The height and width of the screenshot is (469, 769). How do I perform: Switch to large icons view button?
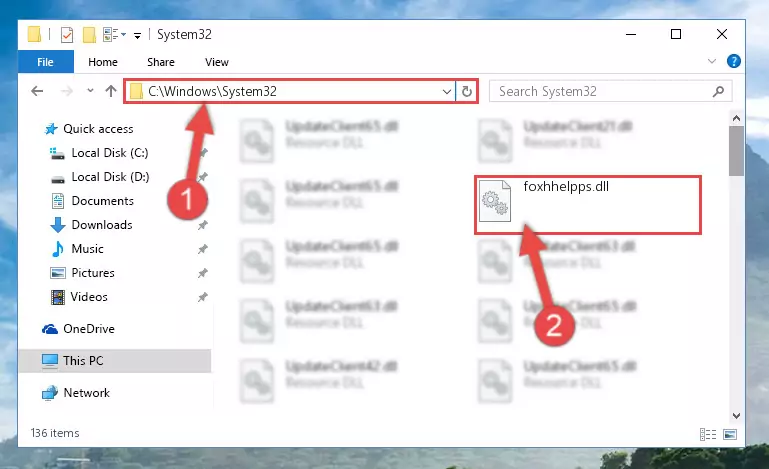click(x=730, y=434)
